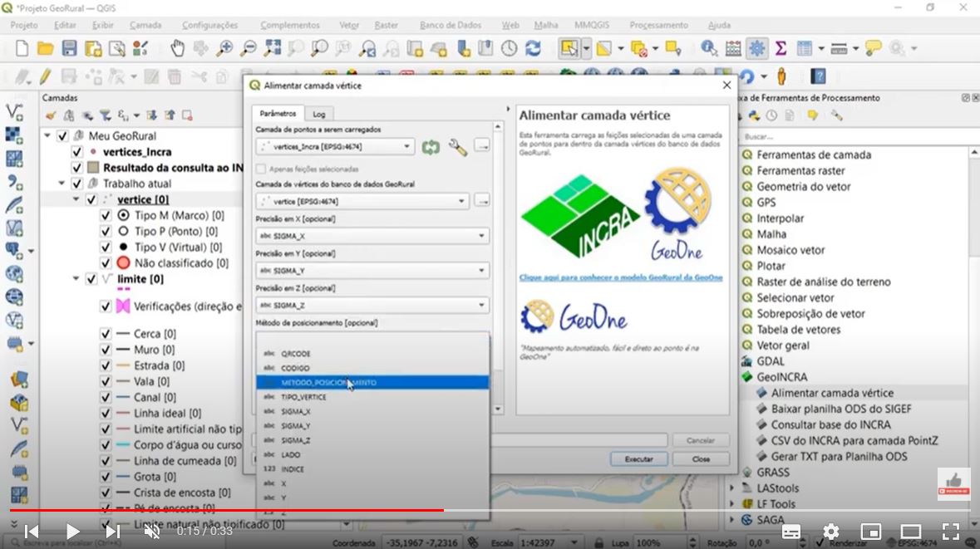The image size is (980, 549).
Task: Click the wrench settings icon in dialog
Action: pos(457,147)
